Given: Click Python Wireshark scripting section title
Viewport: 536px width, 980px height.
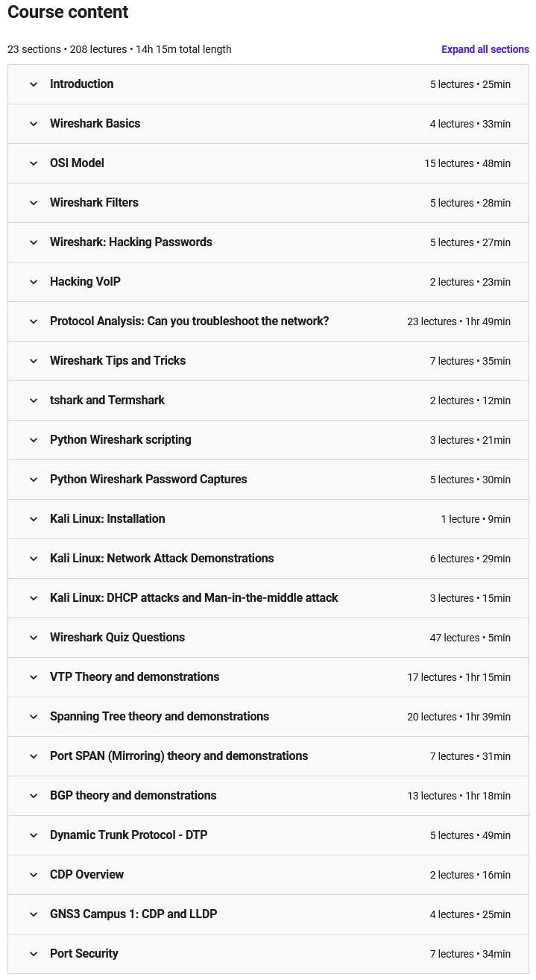Looking at the screenshot, I should [x=121, y=440].
